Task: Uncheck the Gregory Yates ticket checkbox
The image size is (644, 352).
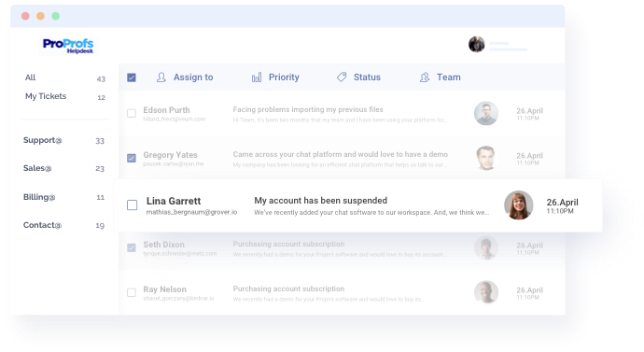Action: (132, 158)
